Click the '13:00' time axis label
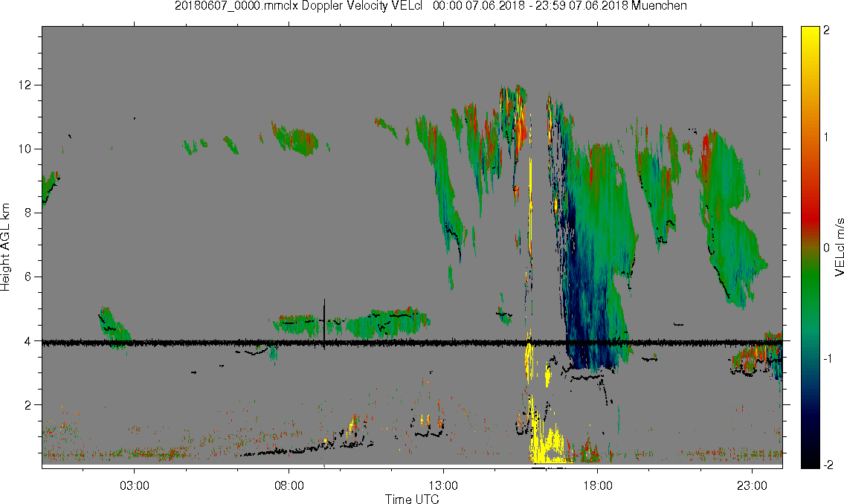Screen dimensions: 844x504 (x=443, y=485)
